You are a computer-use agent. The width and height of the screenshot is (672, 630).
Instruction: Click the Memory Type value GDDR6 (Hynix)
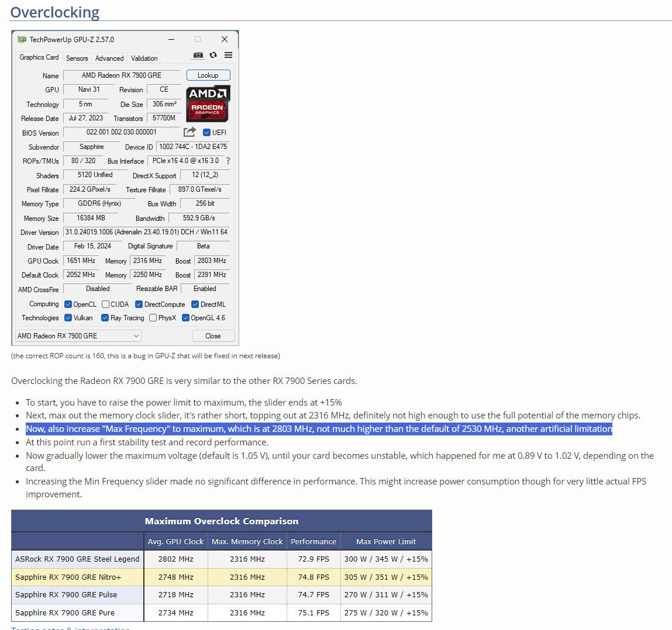tap(99, 203)
